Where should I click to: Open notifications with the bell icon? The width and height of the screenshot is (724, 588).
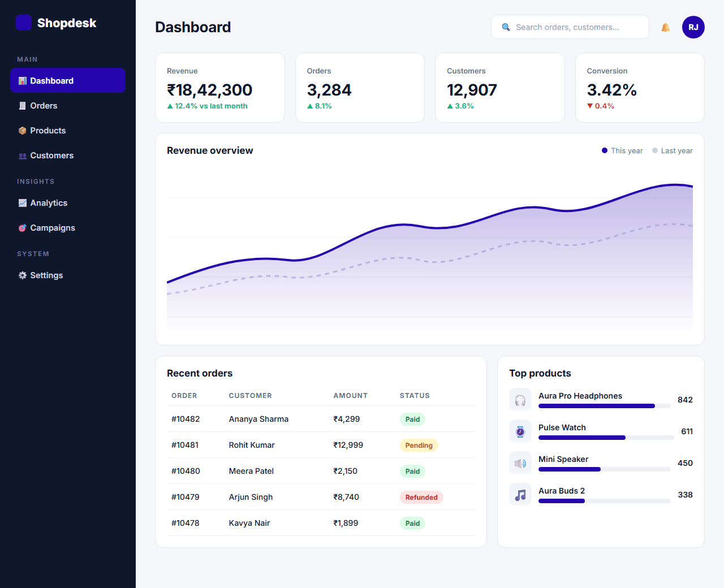pyautogui.click(x=666, y=27)
